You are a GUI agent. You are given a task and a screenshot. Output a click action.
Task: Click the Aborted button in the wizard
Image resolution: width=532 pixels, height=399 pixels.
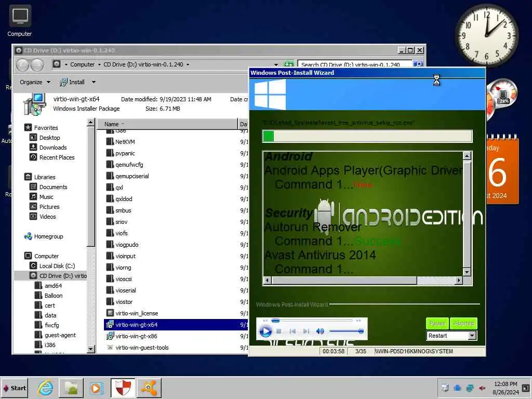463,323
